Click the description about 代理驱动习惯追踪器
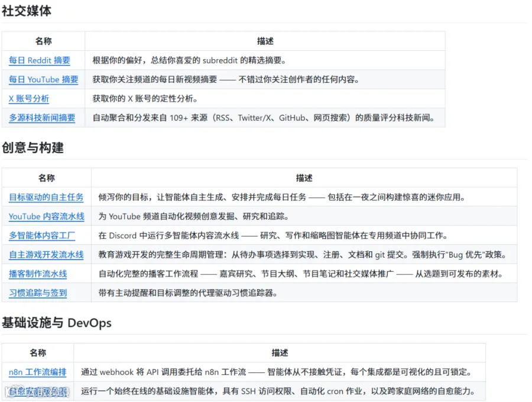 pyautogui.click(x=188, y=293)
